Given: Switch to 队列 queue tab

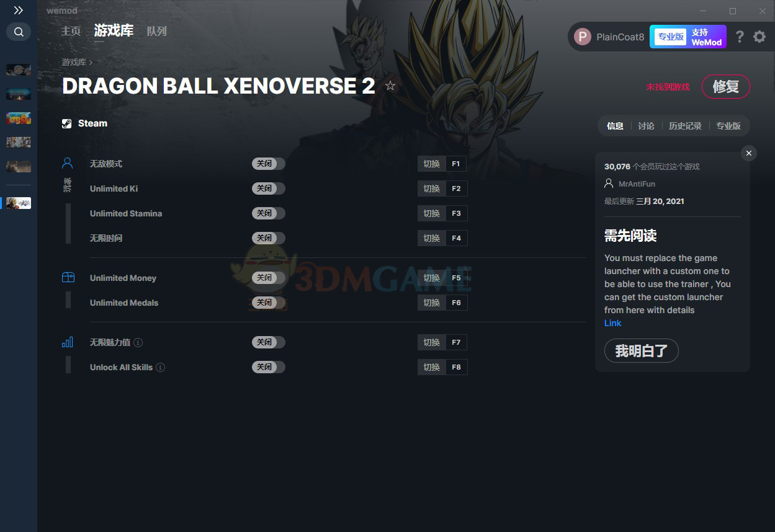Looking at the screenshot, I should click(156, 31).
